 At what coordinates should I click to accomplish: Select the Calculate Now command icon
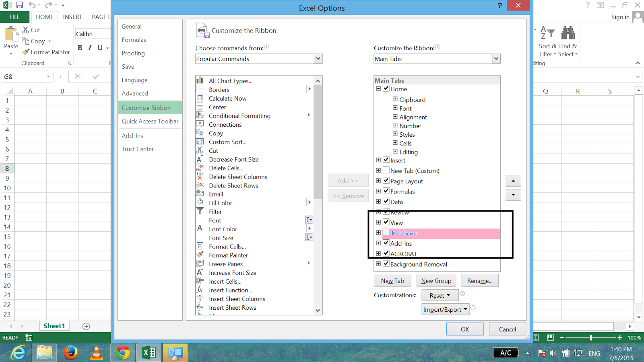click(x=200, y=98)
